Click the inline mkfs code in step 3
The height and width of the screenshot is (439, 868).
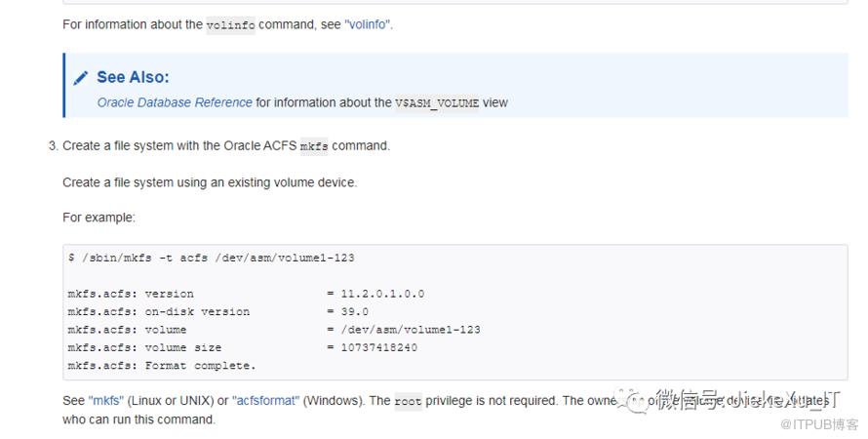pyautogui.click(x=314, y=146)
